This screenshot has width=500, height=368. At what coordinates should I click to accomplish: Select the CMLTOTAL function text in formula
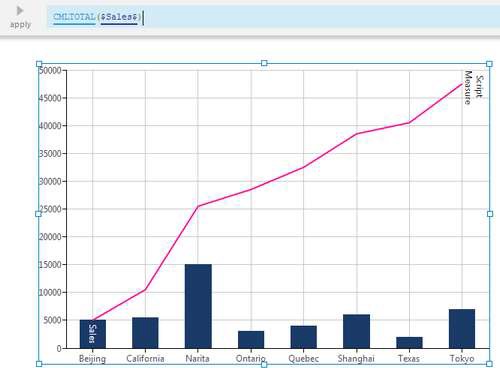[x=74, y=17]
